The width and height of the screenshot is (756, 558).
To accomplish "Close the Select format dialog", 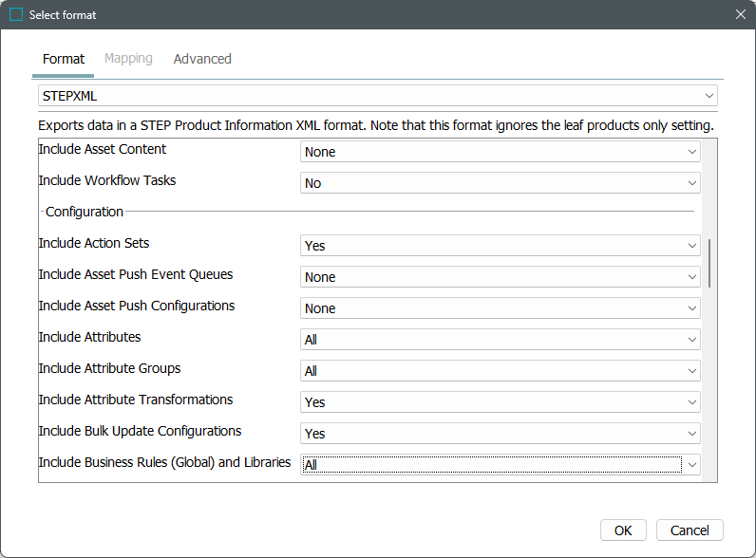I will [x=740, y=14].
